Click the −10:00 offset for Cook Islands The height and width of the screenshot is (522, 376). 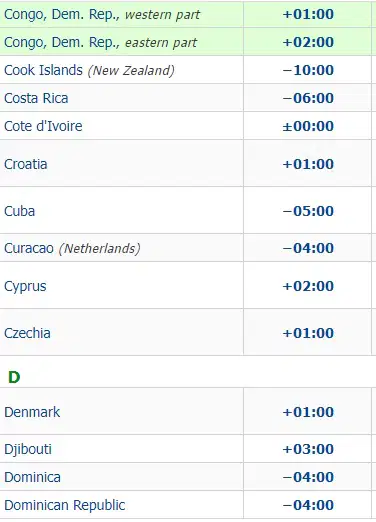[308, 70]
